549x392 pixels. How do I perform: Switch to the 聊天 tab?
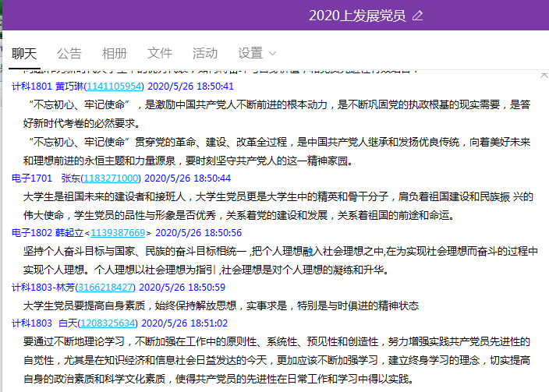[x=24, y=53]
